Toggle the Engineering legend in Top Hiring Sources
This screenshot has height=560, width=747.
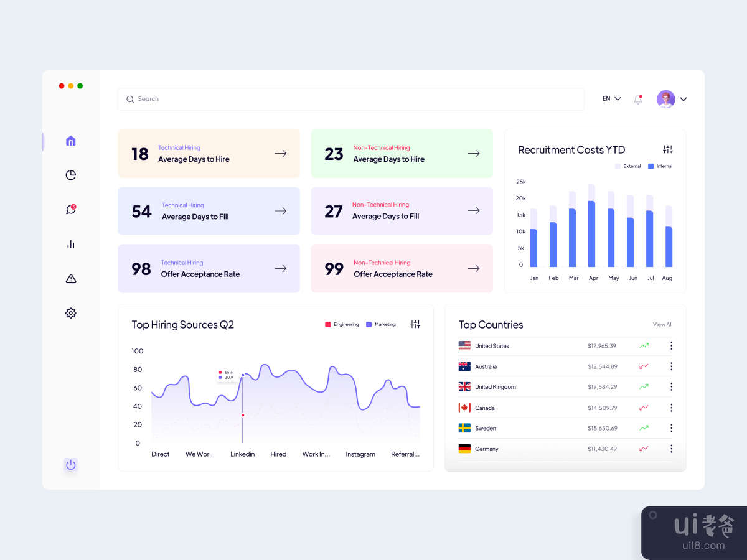[342, 324]
